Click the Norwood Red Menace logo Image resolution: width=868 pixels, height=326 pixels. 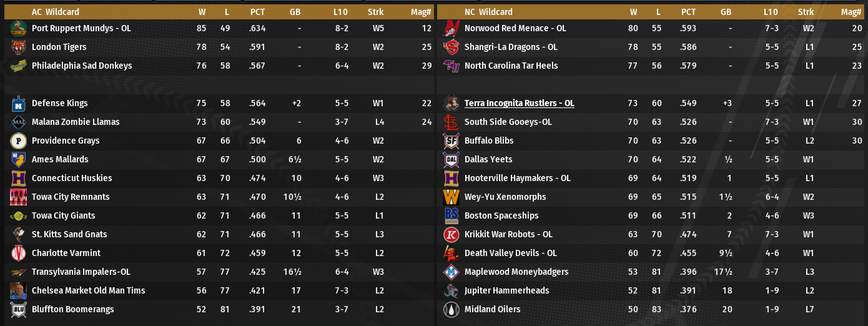[x=451, y=28]
